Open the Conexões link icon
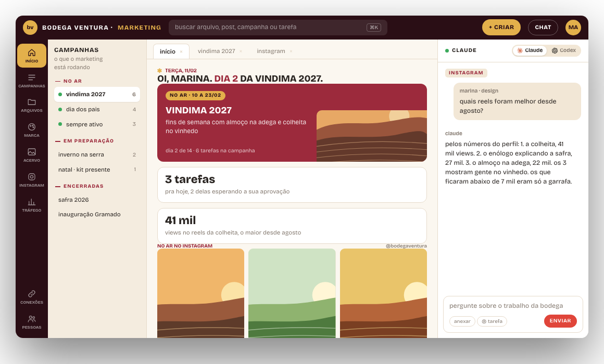604x364 pixels. [x=32, y=297]
